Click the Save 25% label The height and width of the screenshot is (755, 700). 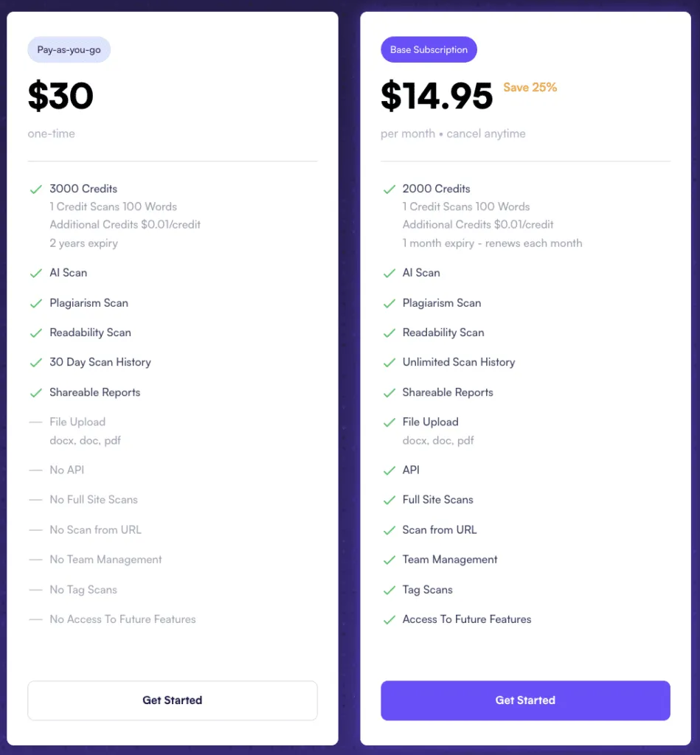tap(530, 87)
